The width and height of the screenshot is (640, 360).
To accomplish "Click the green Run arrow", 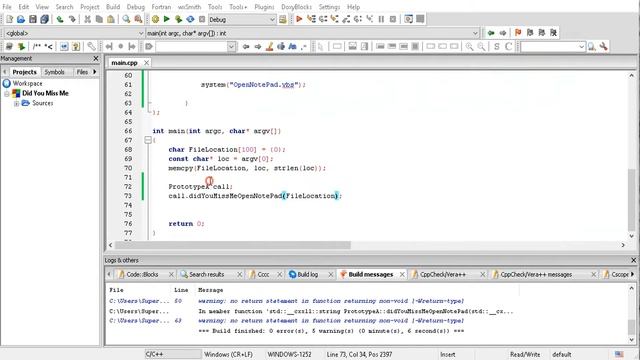I will 167,19.
